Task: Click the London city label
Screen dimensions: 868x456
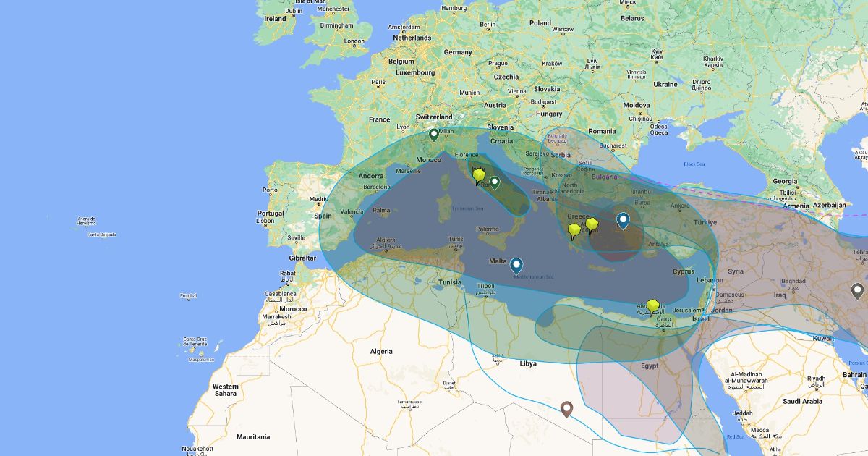Action: click(x=355, y=41)
